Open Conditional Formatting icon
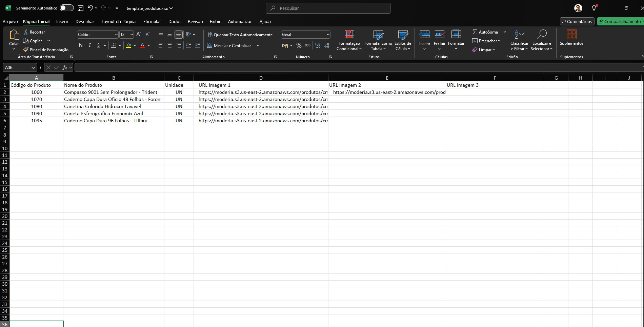The width and height of the screenshot is (644, 327). point(349,35)
